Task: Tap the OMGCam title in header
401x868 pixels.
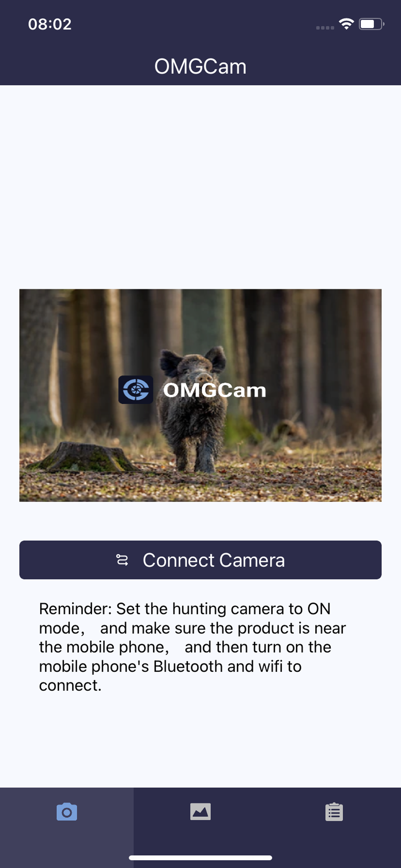Action: click(200, 67)
